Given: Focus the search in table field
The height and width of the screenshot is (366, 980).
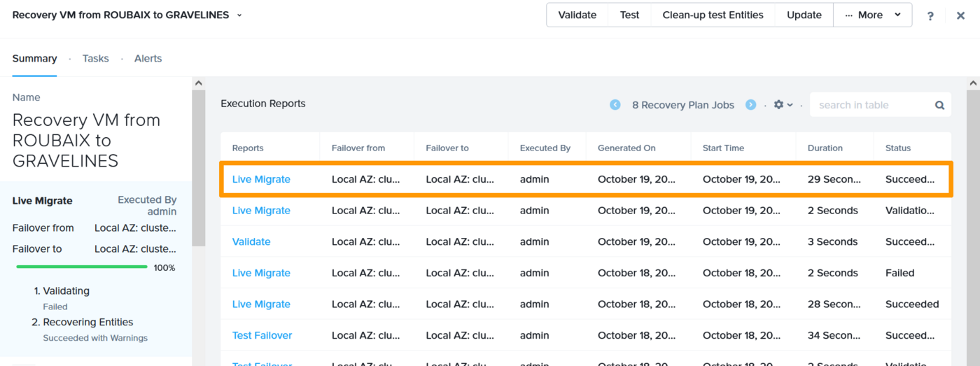Looking at the screenshot, I should tap(871, 105).
